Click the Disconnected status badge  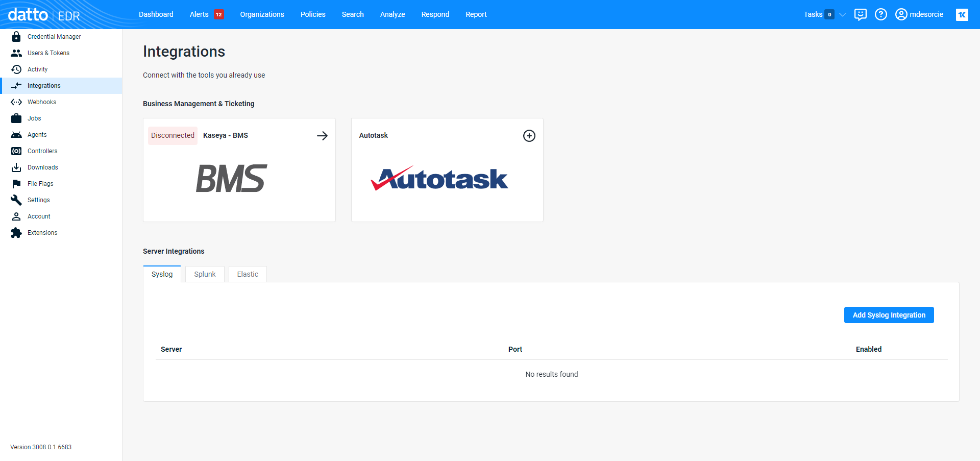[x=173, y=135]
